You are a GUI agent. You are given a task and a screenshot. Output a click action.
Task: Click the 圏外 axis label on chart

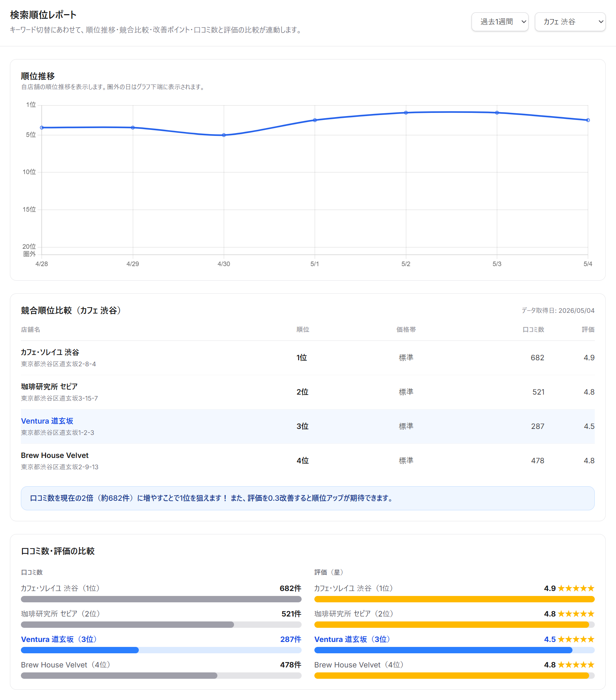(30, 254)
